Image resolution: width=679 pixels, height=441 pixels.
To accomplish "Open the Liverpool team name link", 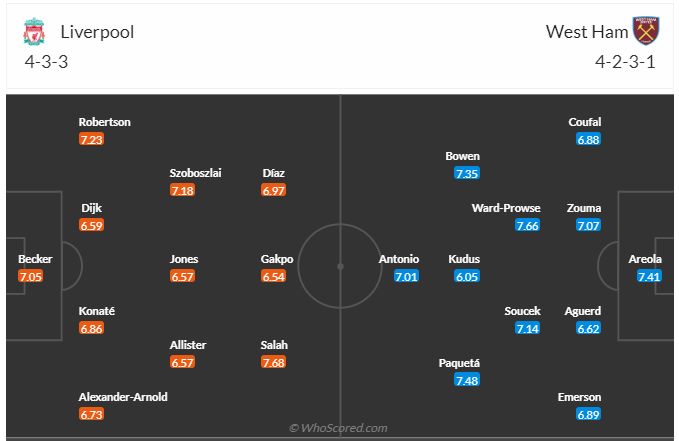I will point(97,31).
